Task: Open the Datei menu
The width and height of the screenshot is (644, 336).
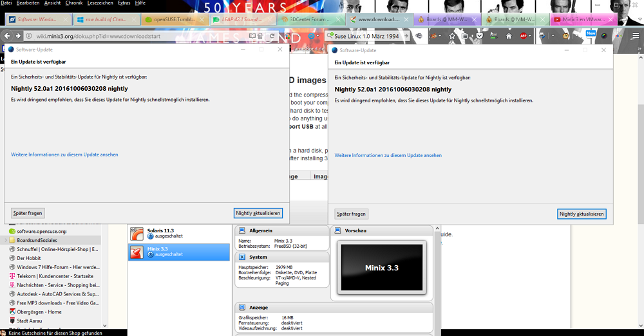Action: (6, 3)
